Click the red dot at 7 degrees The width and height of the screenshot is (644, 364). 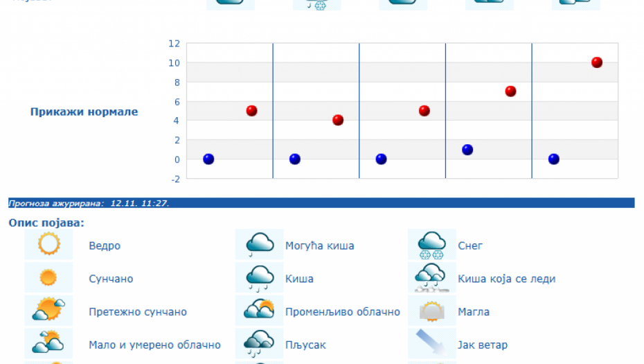point(510,91)
